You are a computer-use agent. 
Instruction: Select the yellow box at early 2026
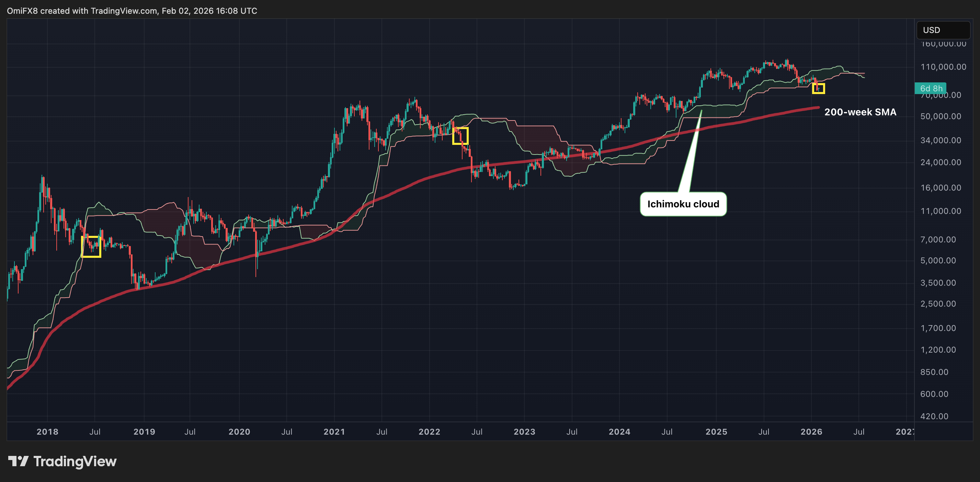[x=818, y=89]
